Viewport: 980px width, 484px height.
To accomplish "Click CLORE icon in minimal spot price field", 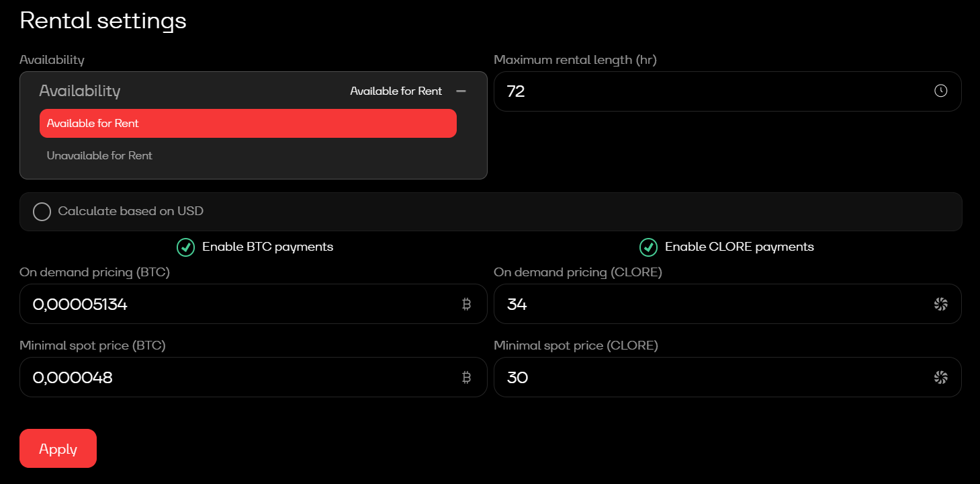I will [x=940, y=378].
